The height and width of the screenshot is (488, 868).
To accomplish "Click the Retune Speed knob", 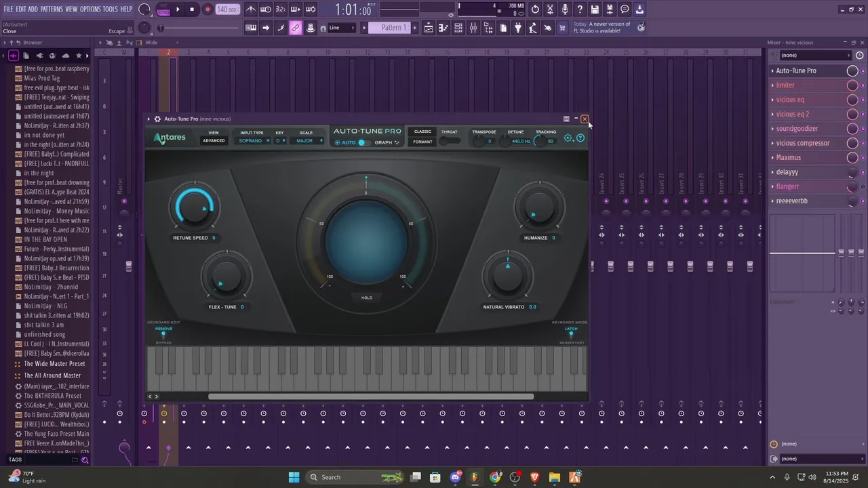I will point(195,207).
